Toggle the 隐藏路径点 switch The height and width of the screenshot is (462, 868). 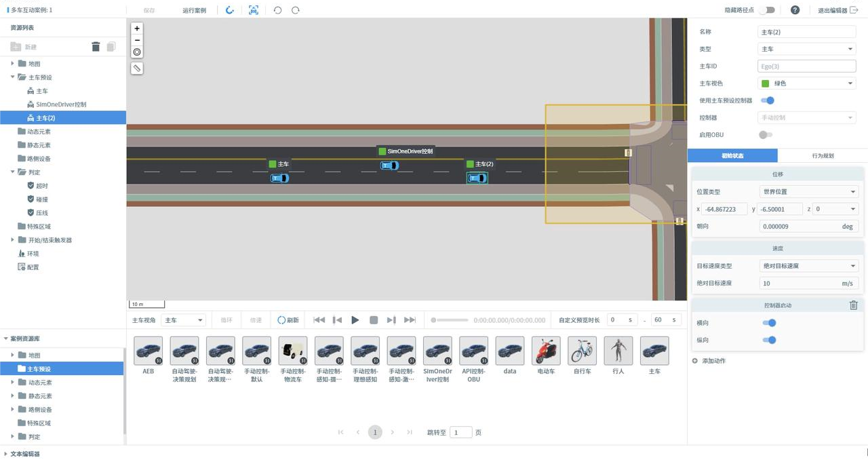click(x=766, y=10)
